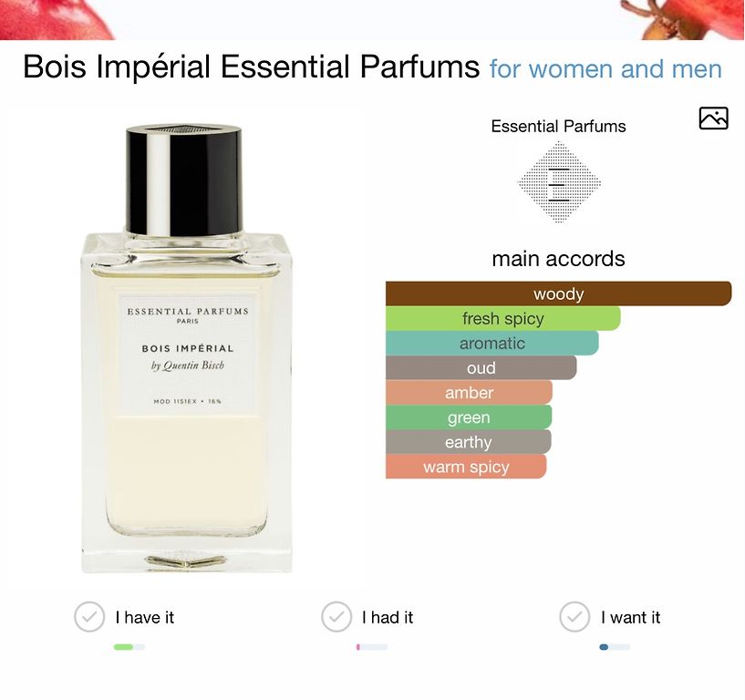Select the fresh spicy accord bar
Screen dimensions: 745x700
(x=502, y=318)
